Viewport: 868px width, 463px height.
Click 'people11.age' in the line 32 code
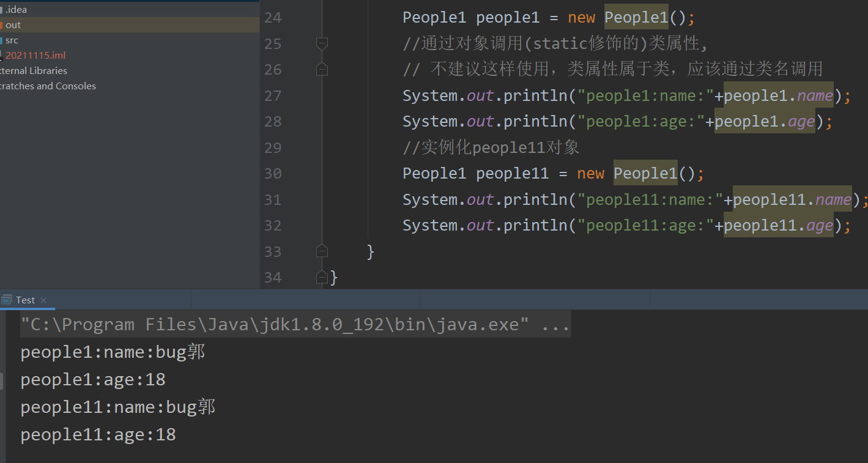point(779,226)
